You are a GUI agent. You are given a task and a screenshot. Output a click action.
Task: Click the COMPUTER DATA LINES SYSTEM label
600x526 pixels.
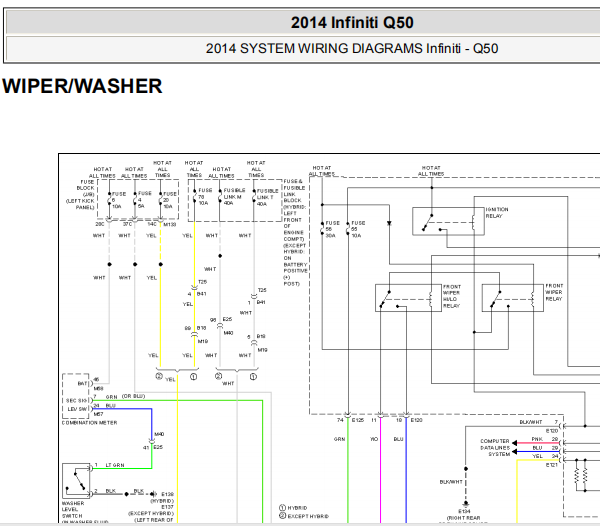(495, 448)
